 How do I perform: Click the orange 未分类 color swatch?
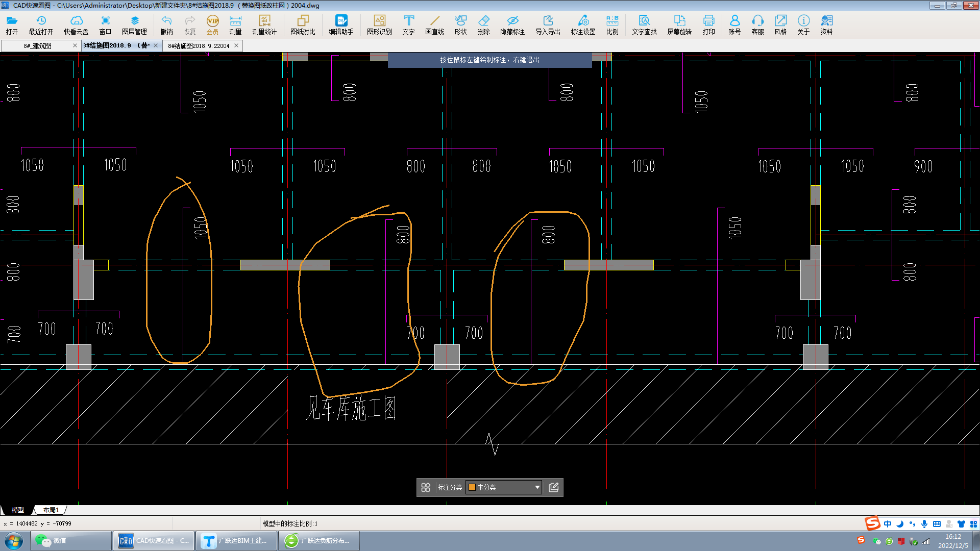pyautogui.click(x=472, y=487)
